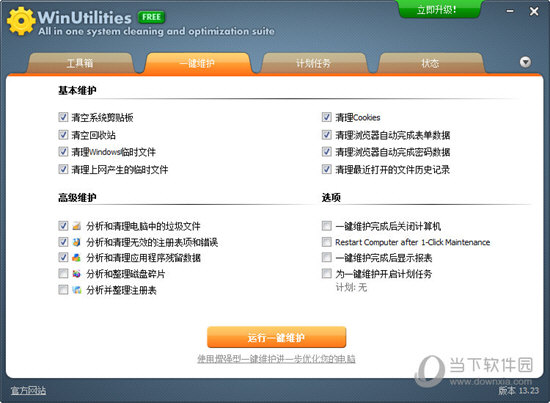Click the 运行一键维护 button

coord(276,337)
